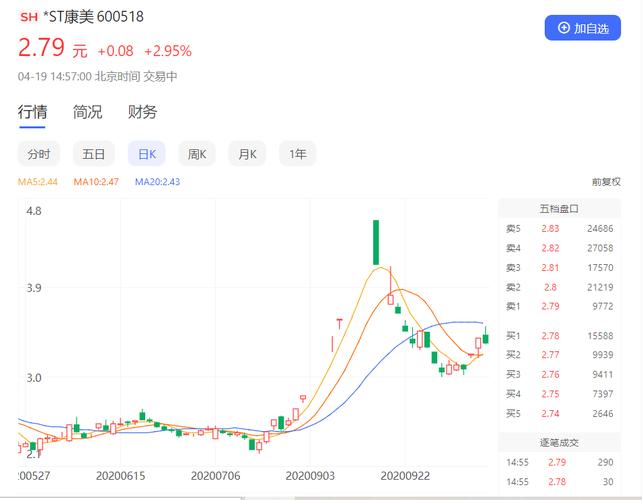The height and width of the screenshot is (500, 642).
Task: Select the 五日 chart view
Action: (x=93, y=154)
